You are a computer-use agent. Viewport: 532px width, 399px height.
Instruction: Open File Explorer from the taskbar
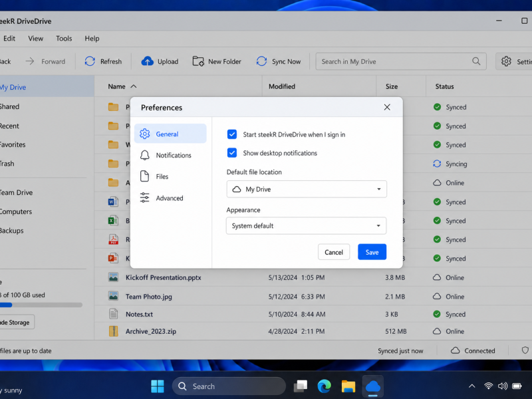[348, 386]
